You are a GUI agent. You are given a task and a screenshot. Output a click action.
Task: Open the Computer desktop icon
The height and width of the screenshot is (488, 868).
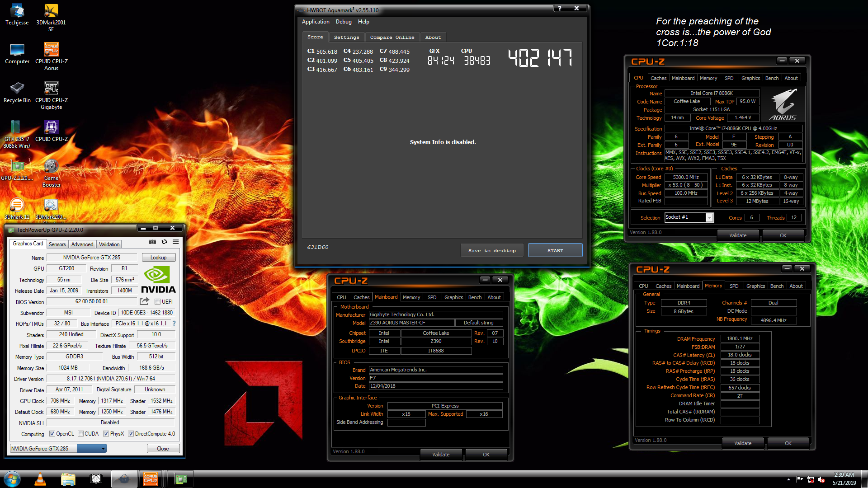(17, 53)
